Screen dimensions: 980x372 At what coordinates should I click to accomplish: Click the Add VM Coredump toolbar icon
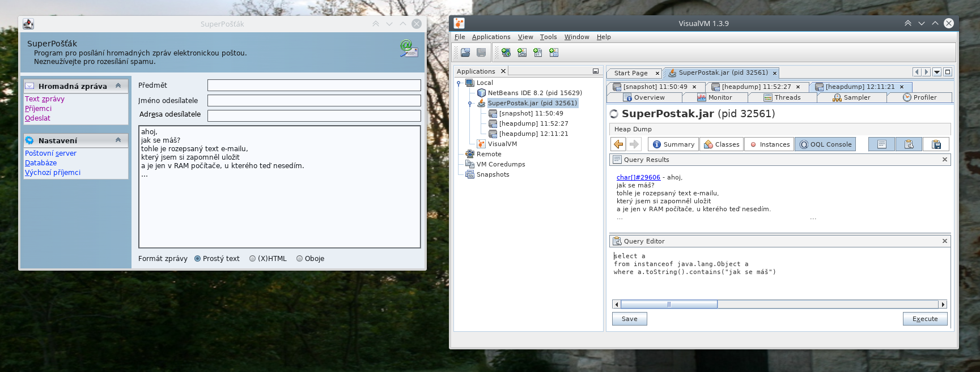coord(538,53)
